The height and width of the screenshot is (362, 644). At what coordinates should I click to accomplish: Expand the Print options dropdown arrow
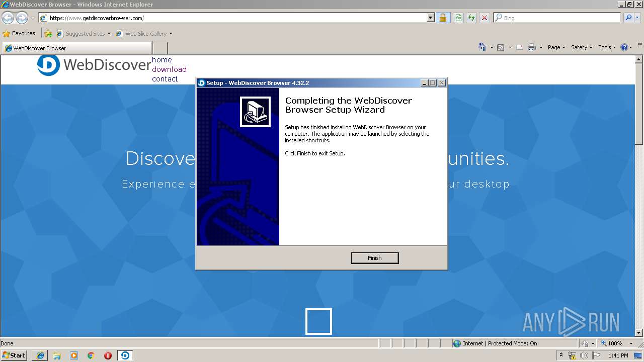(541, 47)
